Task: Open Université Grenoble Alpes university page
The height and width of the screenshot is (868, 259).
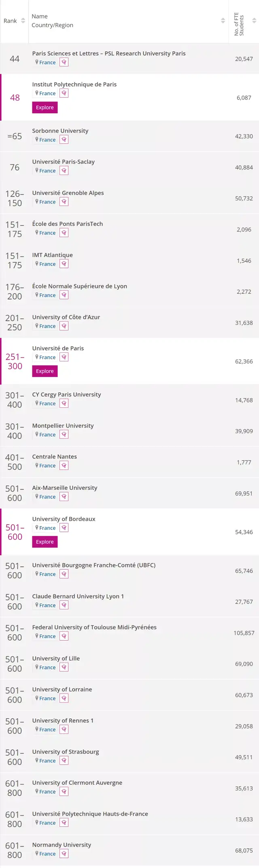Action: coord(68,193)
